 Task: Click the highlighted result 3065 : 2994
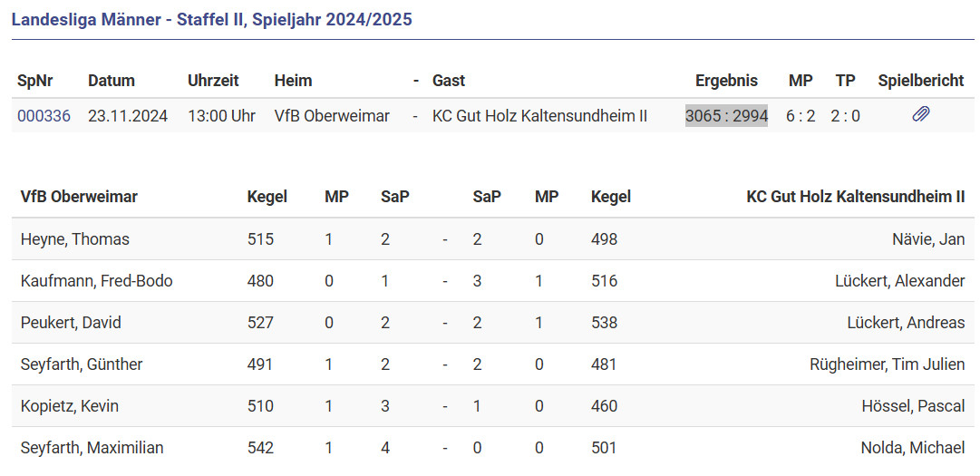click(726, 116)
